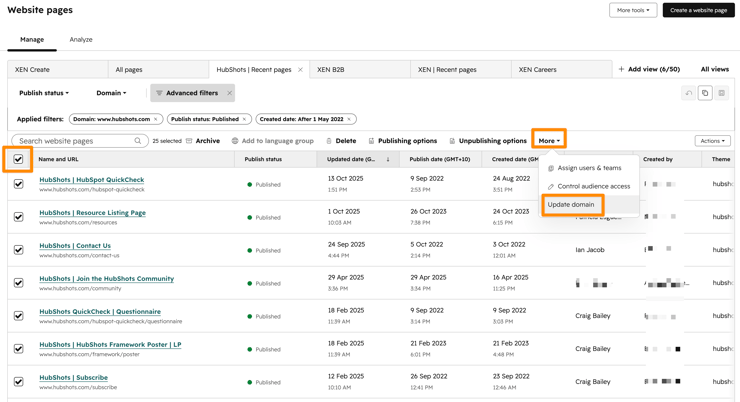
Task: Open Unpublishing options
Action: pos(488,141)
